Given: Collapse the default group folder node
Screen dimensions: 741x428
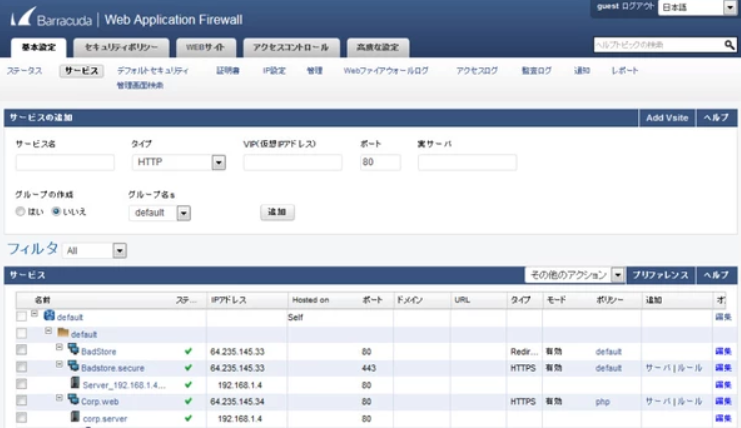Looking at the screenshot, I should point(48,331).
